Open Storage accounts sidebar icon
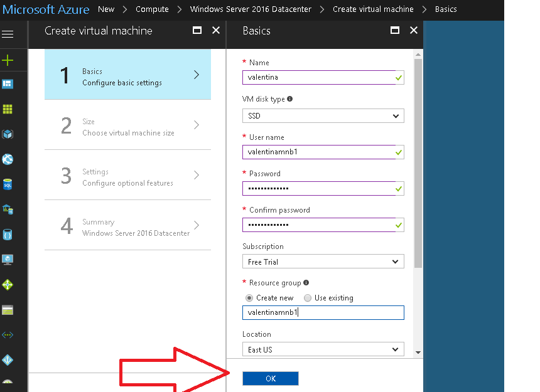540x392 pixels. [8, 310]
